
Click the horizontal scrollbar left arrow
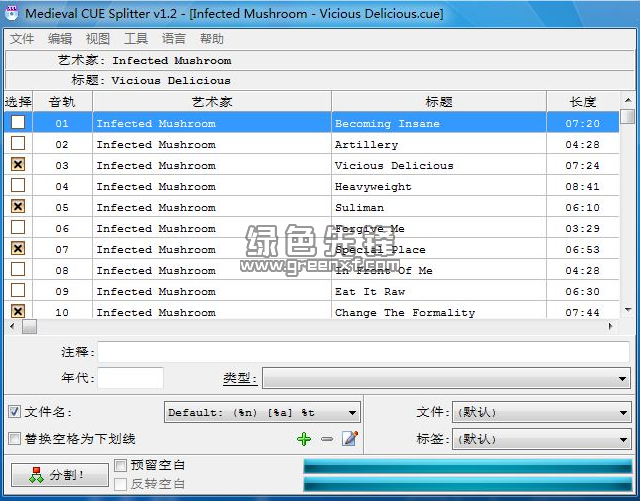pyautogui.click(x=12, y=326)
